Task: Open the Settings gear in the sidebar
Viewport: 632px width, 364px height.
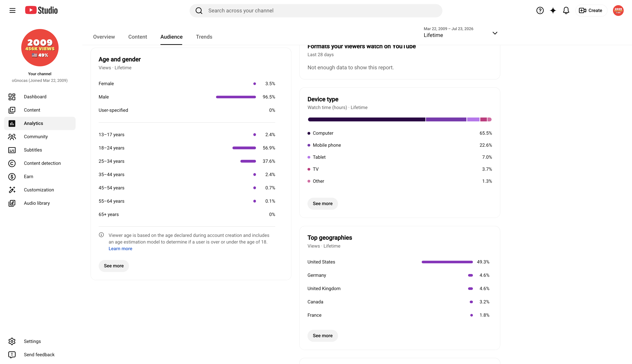Action: [x=12, y=341]
